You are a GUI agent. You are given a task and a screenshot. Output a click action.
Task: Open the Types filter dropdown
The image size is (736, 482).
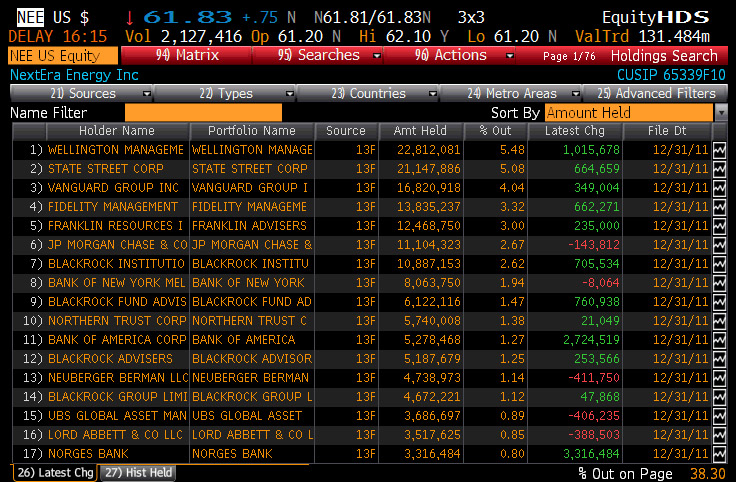(x=226, y=93)
